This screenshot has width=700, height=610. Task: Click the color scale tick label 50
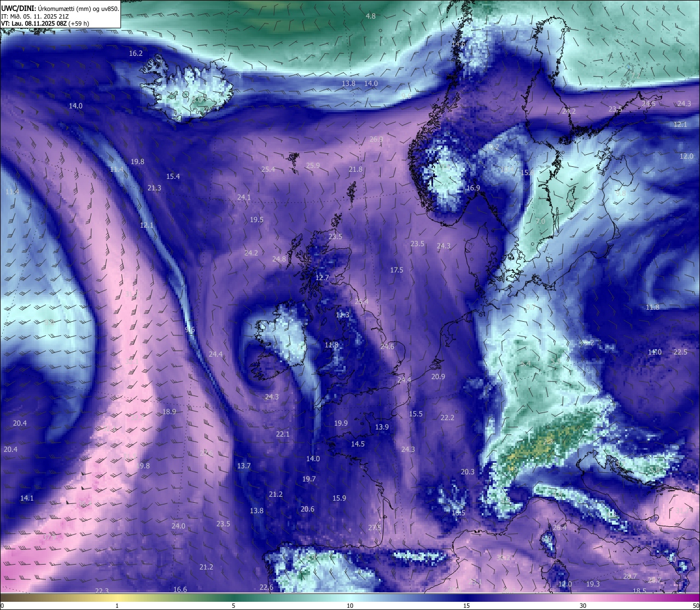pyautogui.click(x=696, y=606)
